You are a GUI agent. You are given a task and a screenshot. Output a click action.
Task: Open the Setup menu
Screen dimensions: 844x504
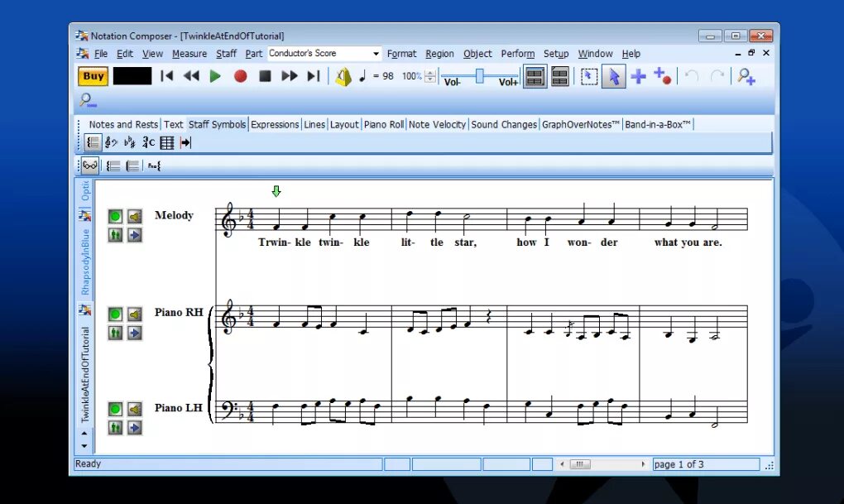(556, 53)
